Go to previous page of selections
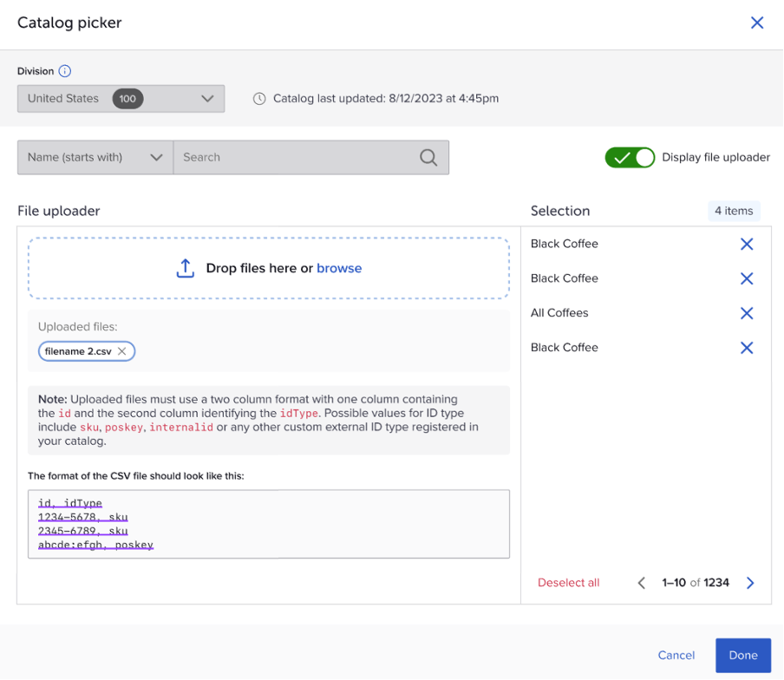This screenshot has height=680, width=784. point(642,583)
